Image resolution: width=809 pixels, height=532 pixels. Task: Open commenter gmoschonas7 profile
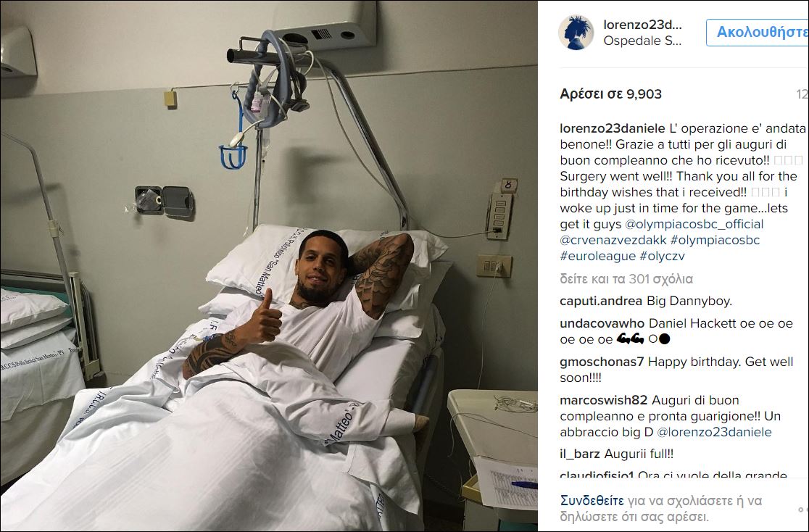coord(602,362)
